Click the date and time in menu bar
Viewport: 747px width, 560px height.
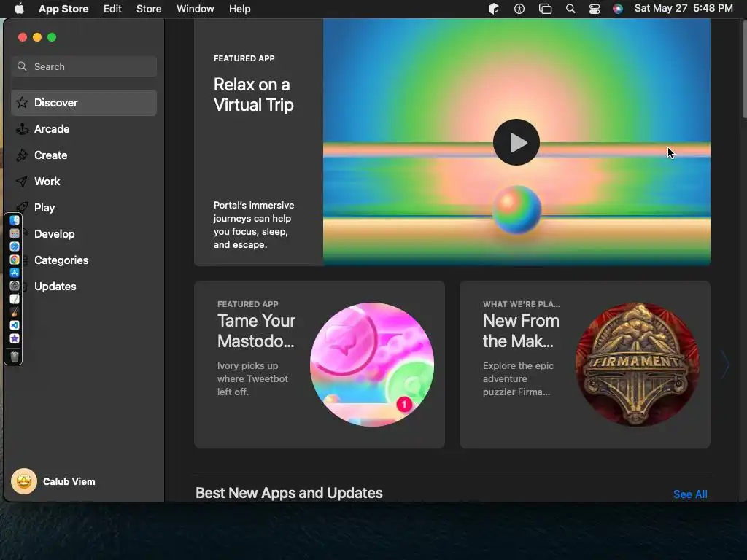click(683, 8)
